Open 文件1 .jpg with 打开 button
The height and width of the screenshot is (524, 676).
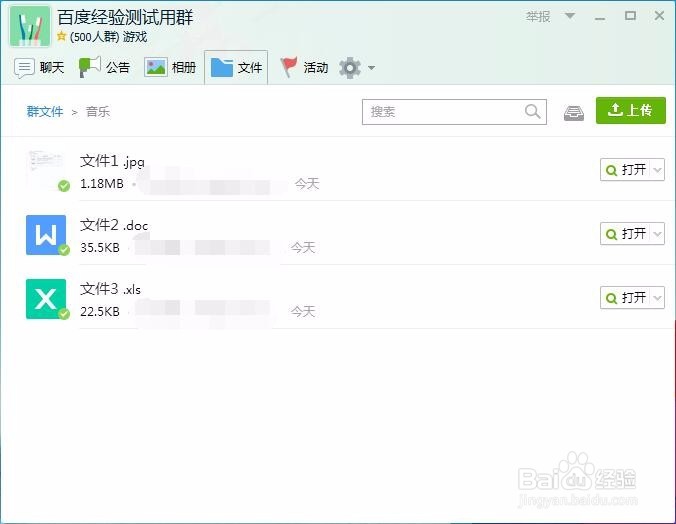point(626,169)
